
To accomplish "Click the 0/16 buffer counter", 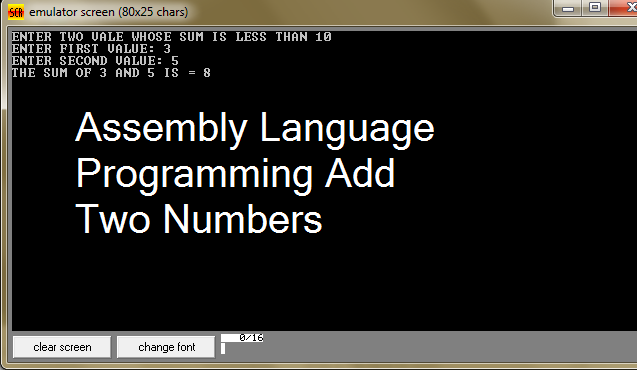I will point(242,338).
